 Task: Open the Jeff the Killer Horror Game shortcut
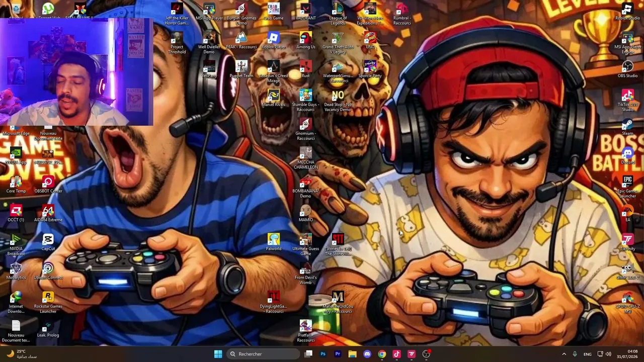click(x=177, y=15)
